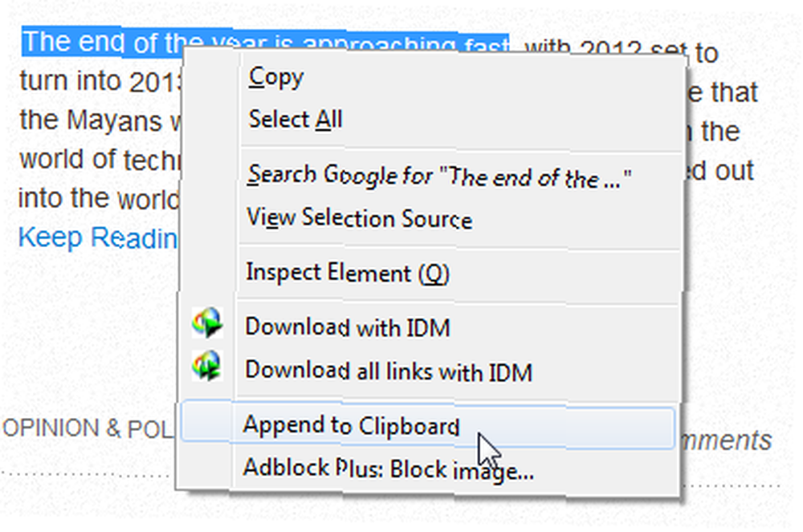The image size is (803, 532).
Task: Click the Download with IDM label
Action: (347, 327)
